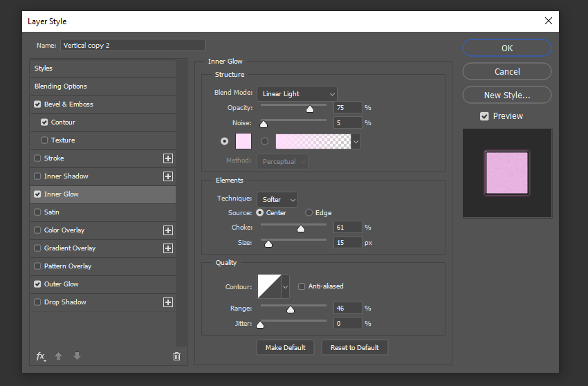Enable the Satin effect checkbox
Image resolution: width=588 pixels, height=386 pixels.
[x=37, y=212]
